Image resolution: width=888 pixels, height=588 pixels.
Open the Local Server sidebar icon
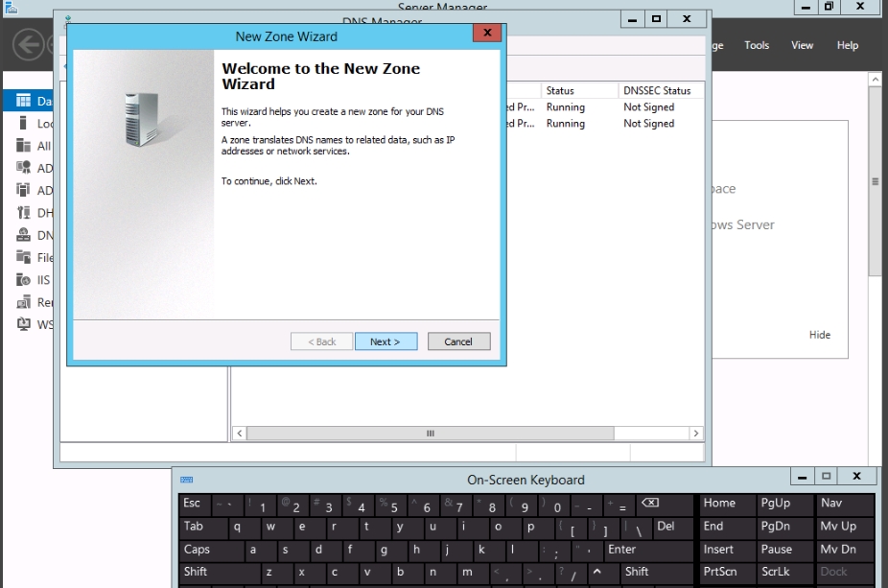tap(25, 124)
